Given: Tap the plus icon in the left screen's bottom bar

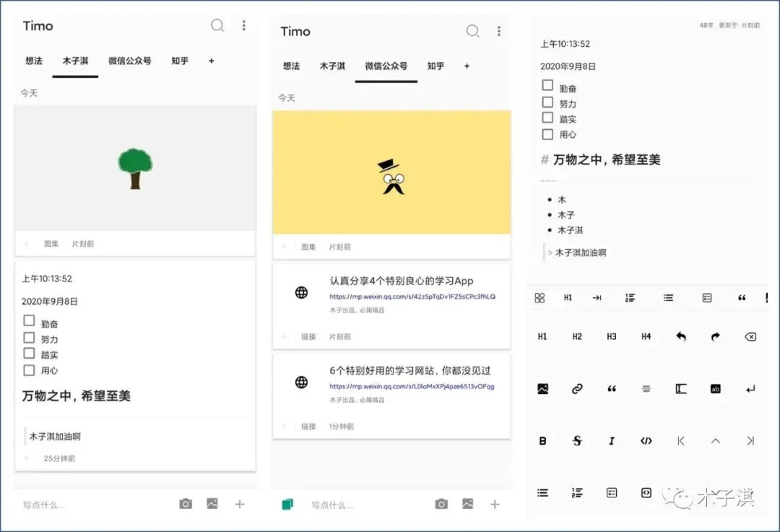Looking at the screenshot, I should [x=240, y=504].
